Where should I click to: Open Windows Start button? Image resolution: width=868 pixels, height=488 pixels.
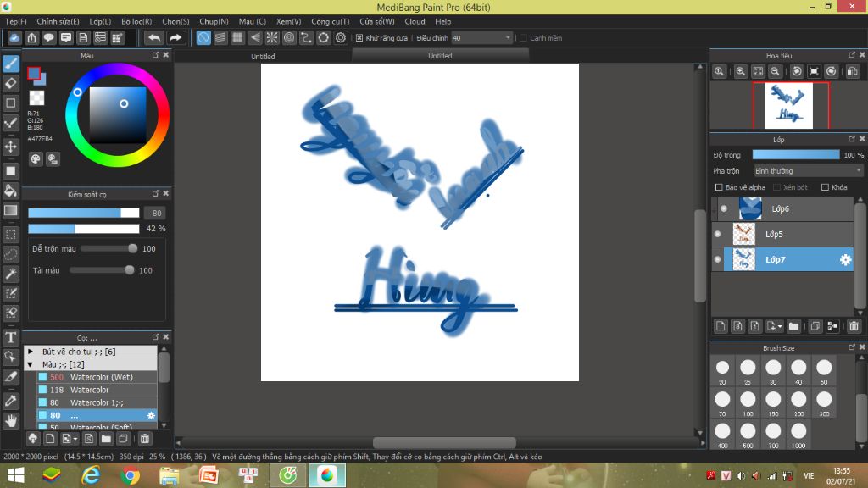pyautogui.click(x=15, y=475)
